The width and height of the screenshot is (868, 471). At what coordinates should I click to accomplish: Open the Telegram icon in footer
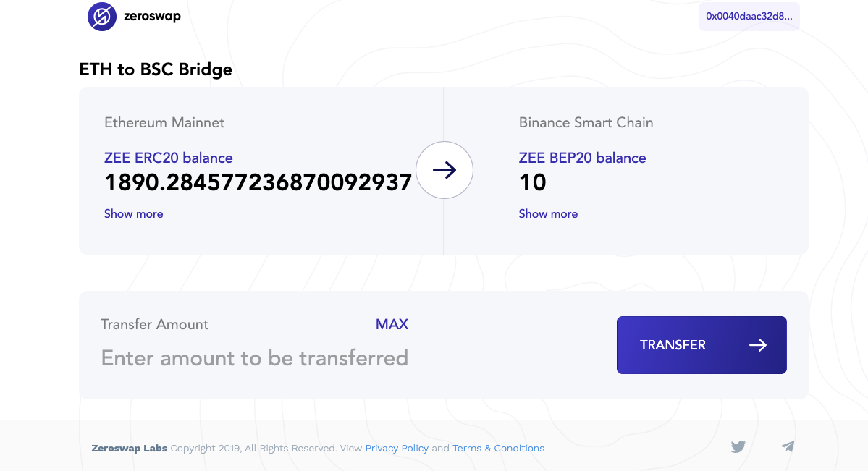click(788, 446)
